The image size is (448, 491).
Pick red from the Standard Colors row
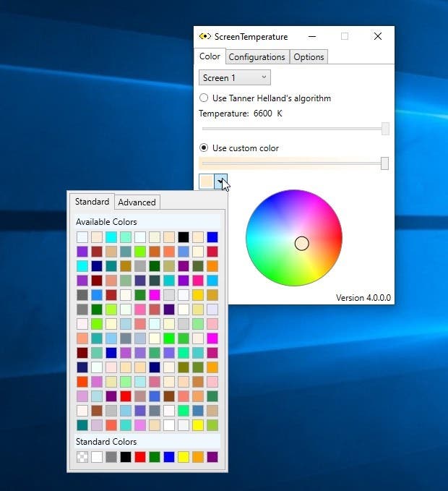[140, 457]
